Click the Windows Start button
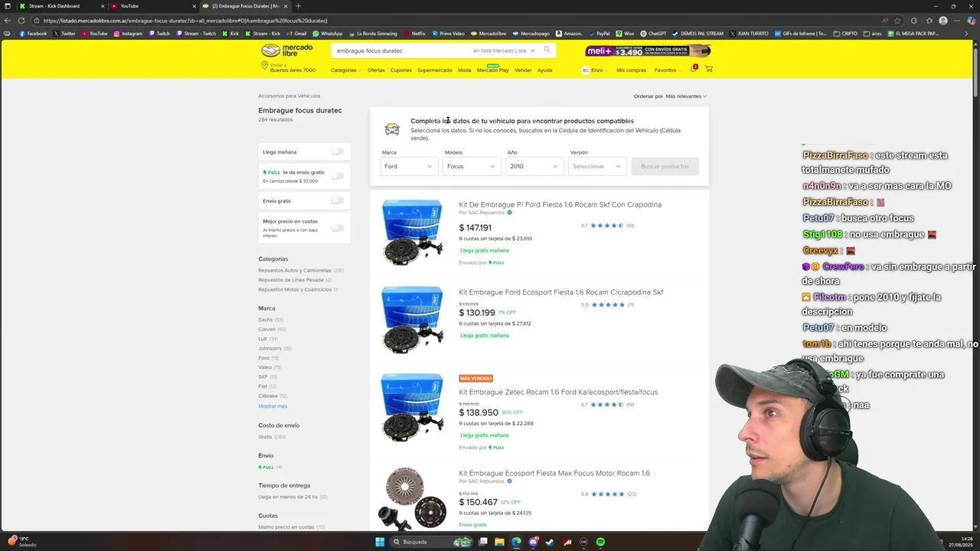 [x=380, y=542]
